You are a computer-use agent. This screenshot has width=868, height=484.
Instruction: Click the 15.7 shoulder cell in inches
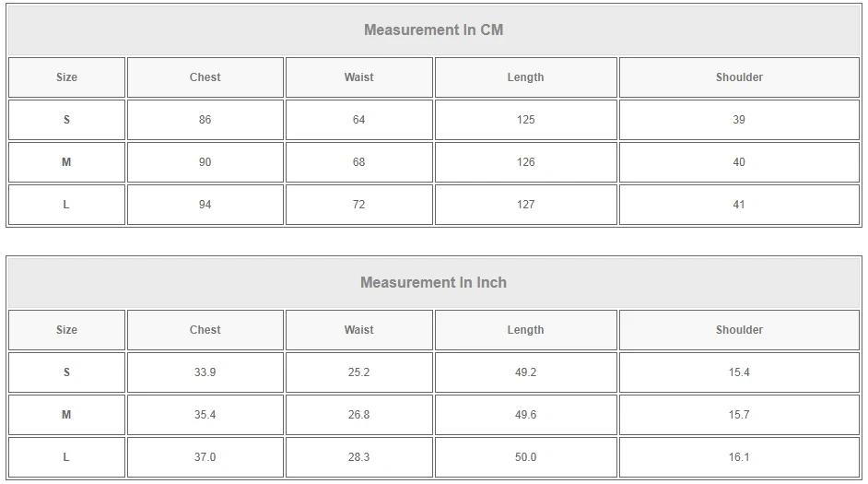[x=739, y=415]
